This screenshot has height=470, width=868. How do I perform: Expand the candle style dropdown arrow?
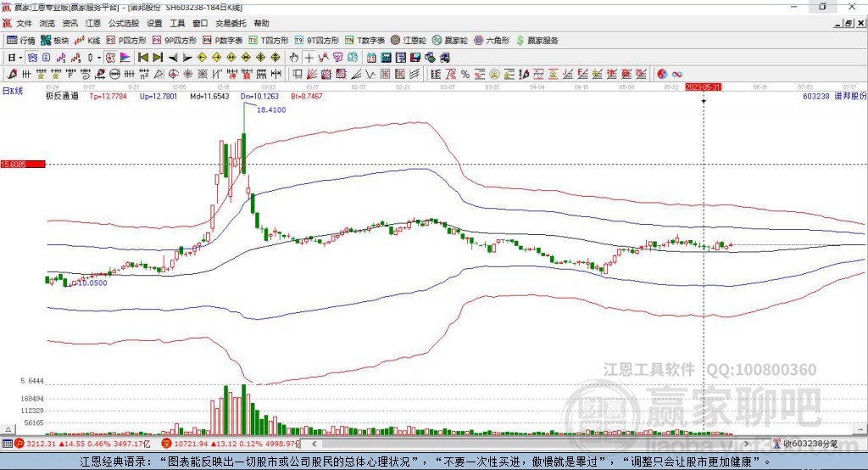(99, 57)
